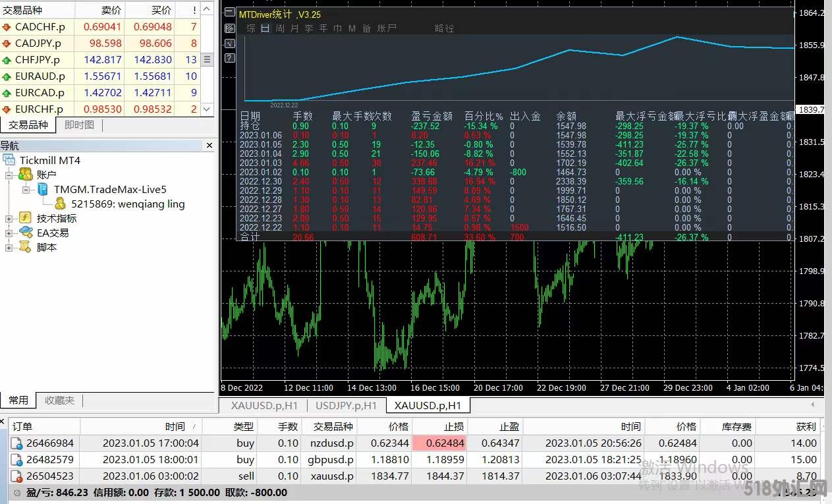Viewport: 832px width, 504px height.
Task: Select the 币 tab in MTDriver
Action: [338, 28]
